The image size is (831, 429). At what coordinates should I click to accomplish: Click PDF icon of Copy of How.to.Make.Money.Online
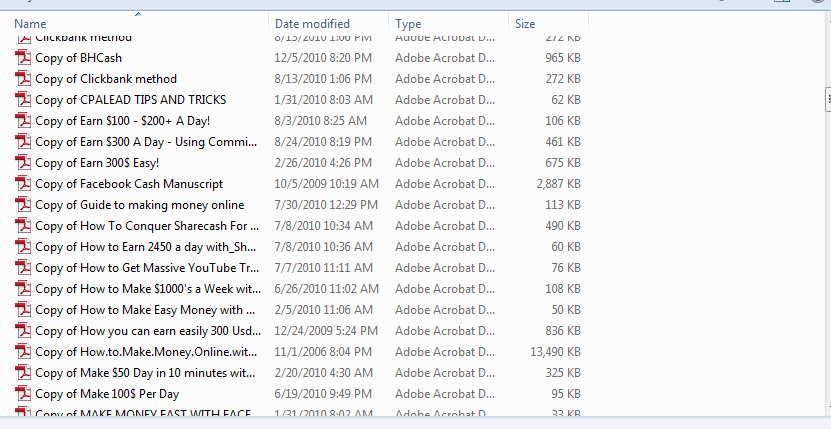23,352
